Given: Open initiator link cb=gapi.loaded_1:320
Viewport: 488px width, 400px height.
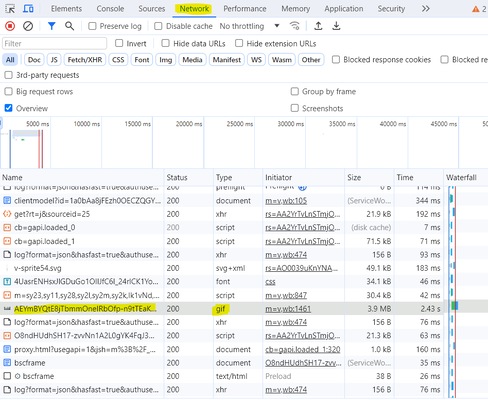Looking at the screenshot, I should (x=303, y=350).
